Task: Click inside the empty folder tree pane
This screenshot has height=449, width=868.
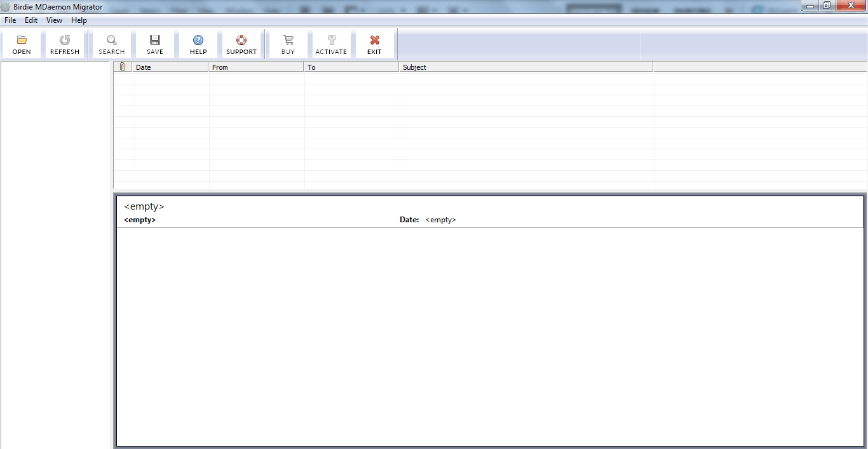Action: (56, 254)
